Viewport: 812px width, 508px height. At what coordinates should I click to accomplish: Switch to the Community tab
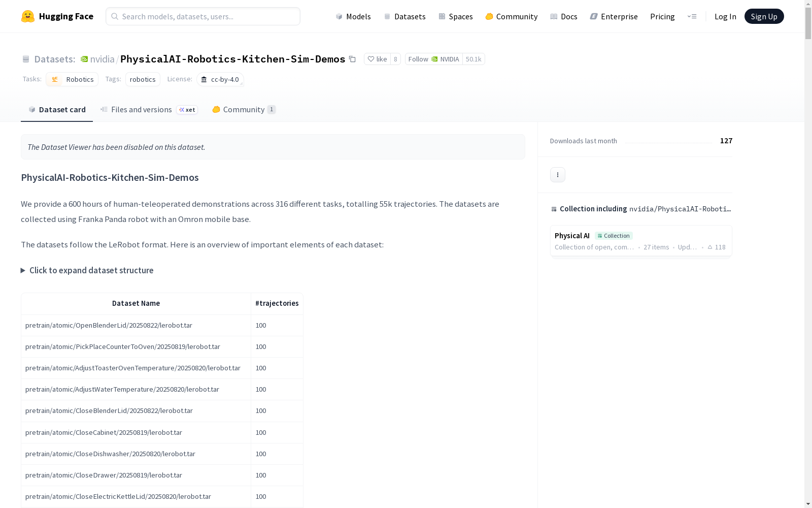point(244,109)
